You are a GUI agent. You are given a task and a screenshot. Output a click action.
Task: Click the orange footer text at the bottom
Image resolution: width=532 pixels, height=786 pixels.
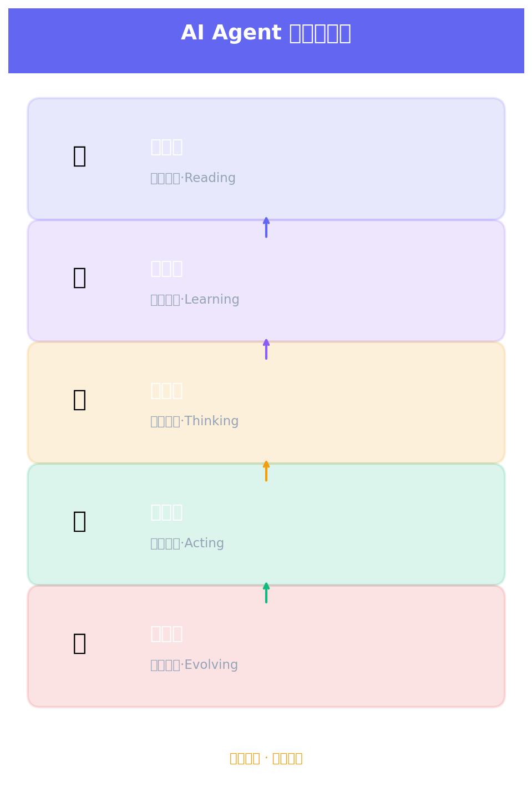point(266,758)
